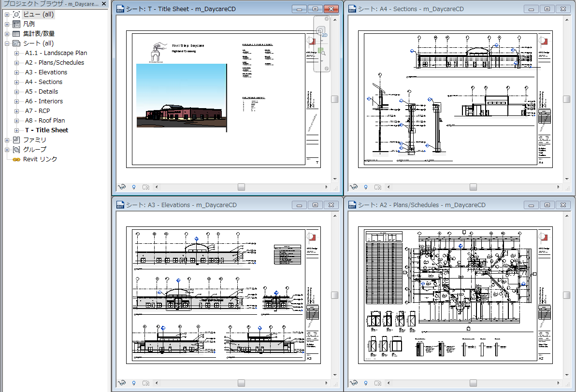
Task: Click horizontal scrollbar thumb in Title Sheet window
Action: (241, 187)
